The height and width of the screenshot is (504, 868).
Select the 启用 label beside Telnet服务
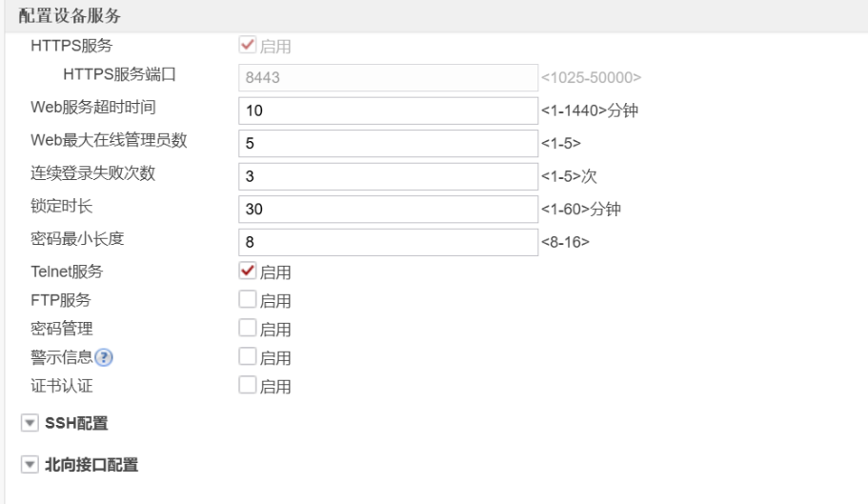(275, 272)
